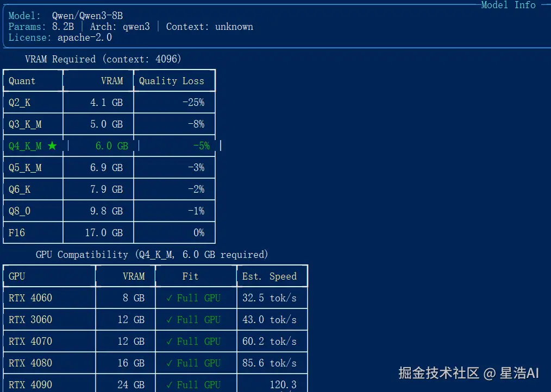Screen dimensions: 551x392
Task: Click the green star next to Q4_K_M
Action: 52,146
